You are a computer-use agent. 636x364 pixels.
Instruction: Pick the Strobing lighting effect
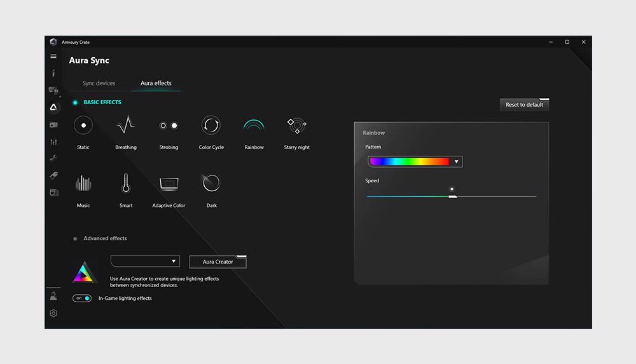click(169, 126)
